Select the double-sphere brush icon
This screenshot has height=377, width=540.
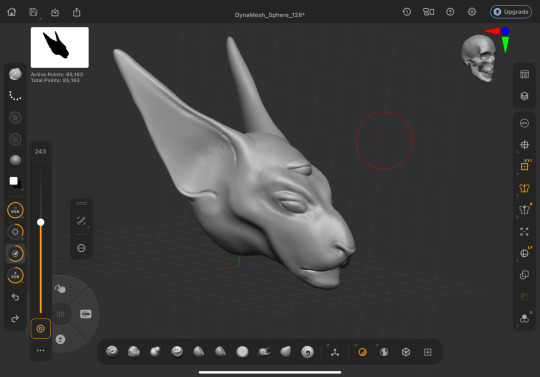pyautogui.click(x=155, y=352)
